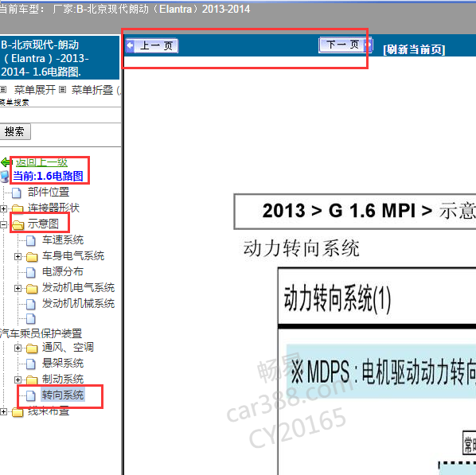Click the 刷新当前页 refresh link
Screen dimensions: 476x475
pyautogui.click(x=414, y=49)
